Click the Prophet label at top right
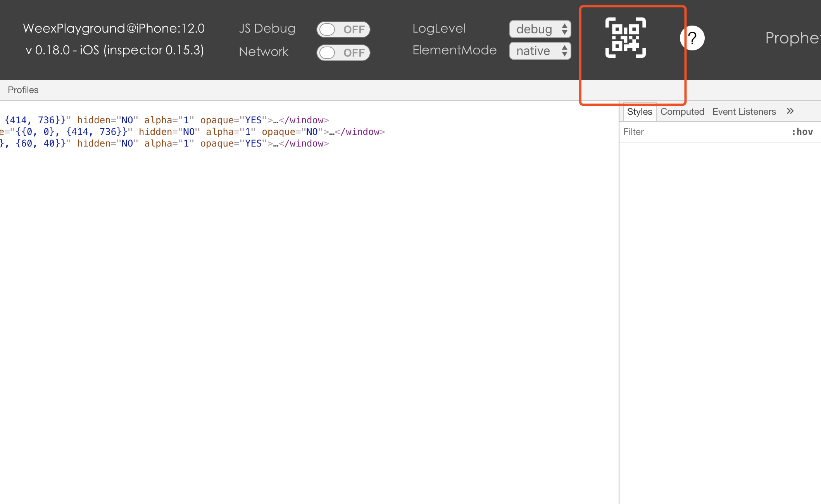Screen dimensions: 821x504 point(793,38)
